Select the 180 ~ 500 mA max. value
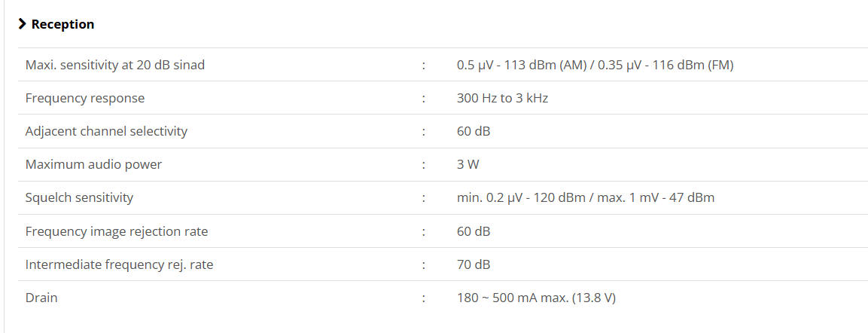Viewport: 868px width, 333px height. [536, 298]
